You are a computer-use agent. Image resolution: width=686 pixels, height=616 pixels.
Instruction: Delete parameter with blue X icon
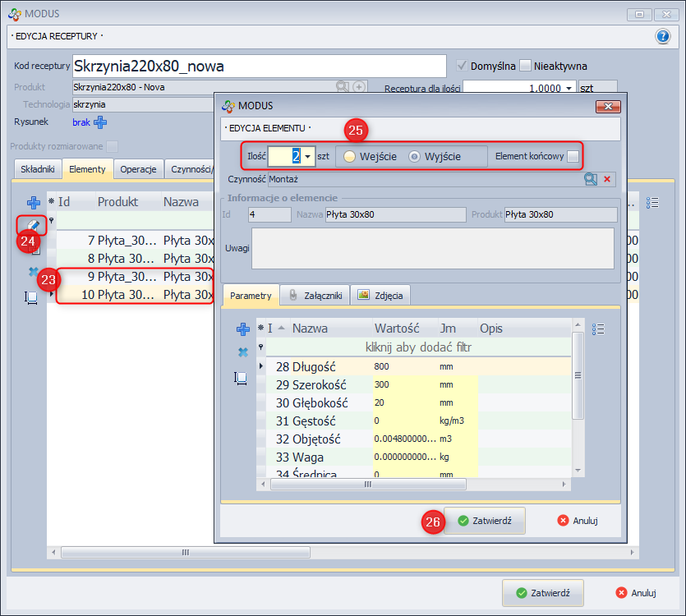pyautogui.click(x=242, y=352)
